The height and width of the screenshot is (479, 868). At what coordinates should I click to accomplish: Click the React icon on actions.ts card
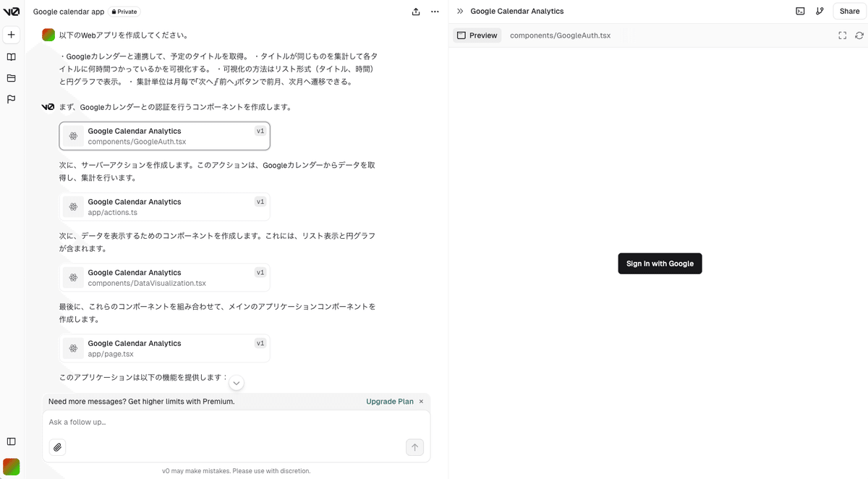pos(73,207)
